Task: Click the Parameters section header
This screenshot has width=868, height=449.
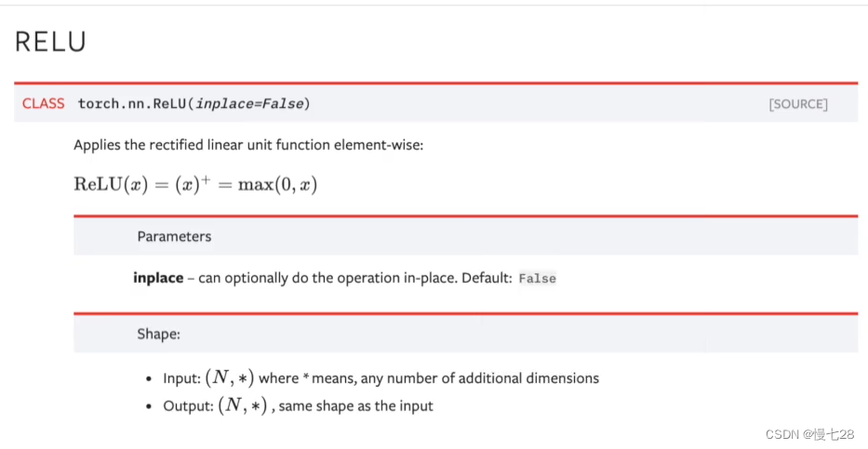Action: tap(174, 236)
